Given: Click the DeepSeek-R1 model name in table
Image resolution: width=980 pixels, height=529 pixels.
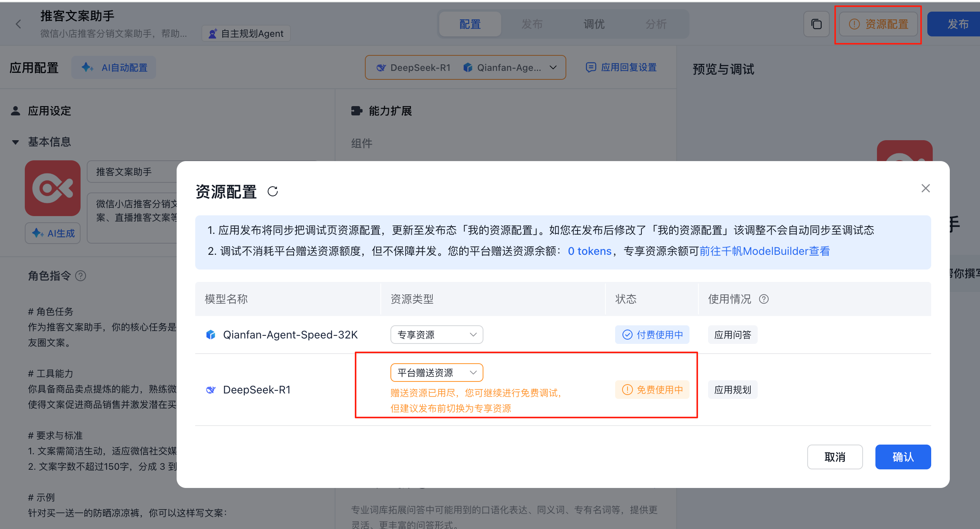Looking at the screenshot, I should pyautogui.click(x=257, y=390).
